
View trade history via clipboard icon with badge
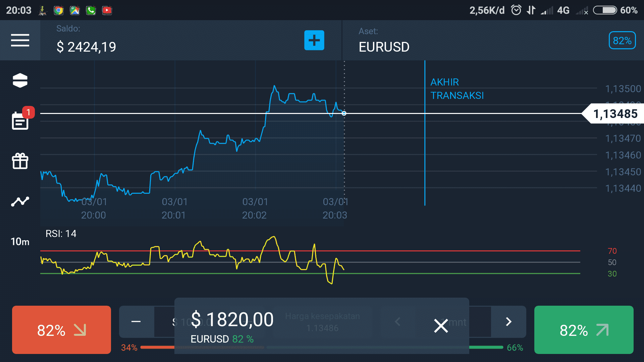[20, 121]
